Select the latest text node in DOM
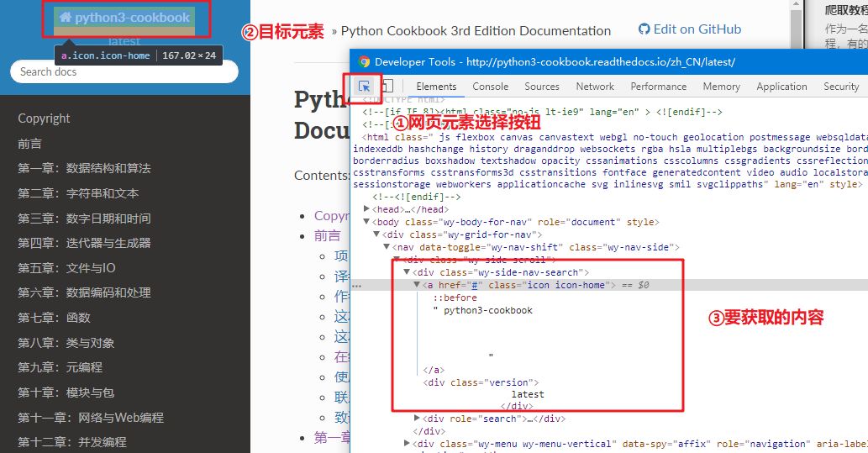This screenshot has height=453, width=868. [x=528, y=394]
